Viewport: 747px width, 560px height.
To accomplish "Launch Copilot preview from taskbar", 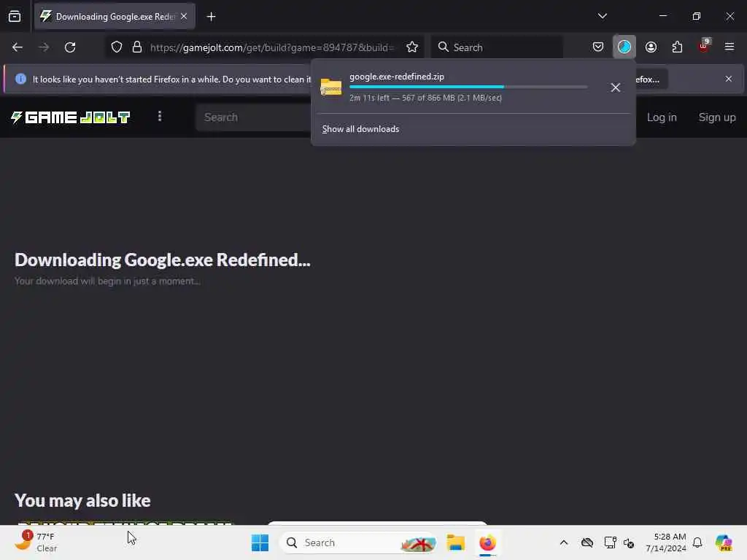I will click(723, 542).
